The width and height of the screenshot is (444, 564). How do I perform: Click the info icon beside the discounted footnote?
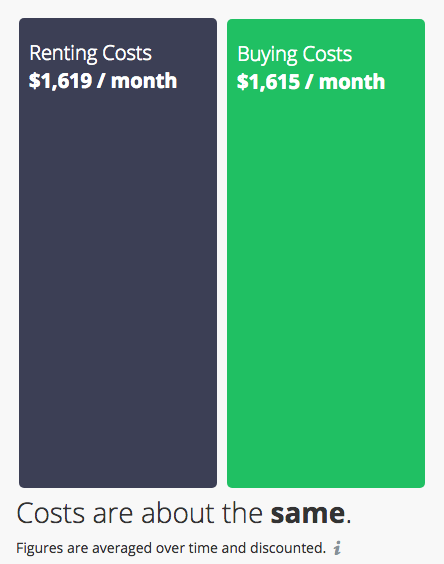(x=337, y=548)
